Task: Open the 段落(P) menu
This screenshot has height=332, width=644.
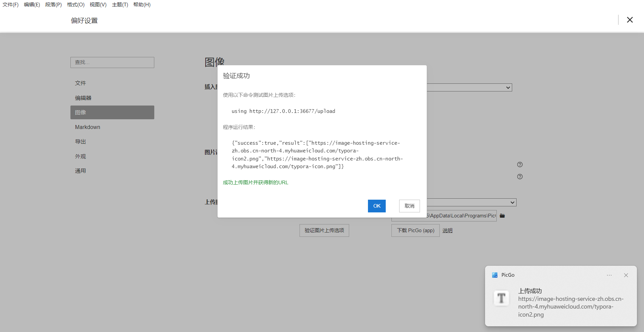Action: [54, 5]
